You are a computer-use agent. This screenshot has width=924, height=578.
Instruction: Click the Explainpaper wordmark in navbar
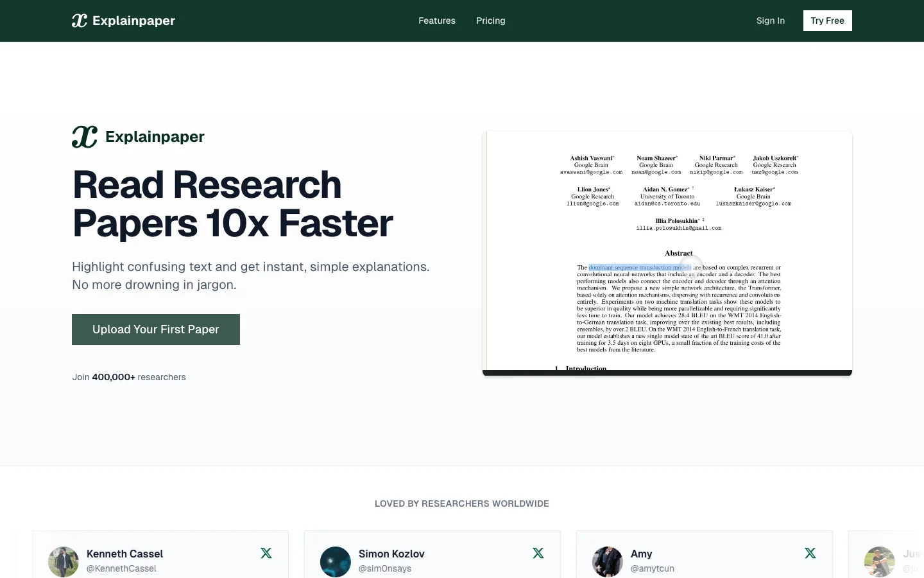[x=133, y=21]
